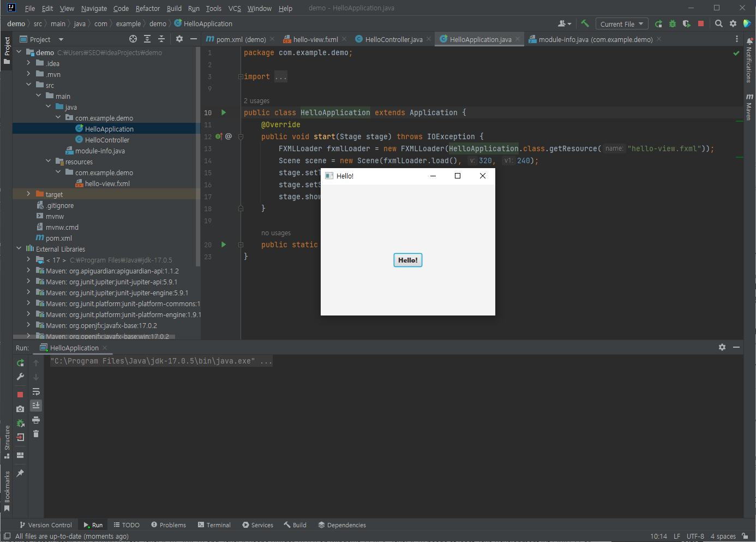Click the print icon in Run console
The image size is (756, 542).
pyautogui.click(x=36, y=420)
